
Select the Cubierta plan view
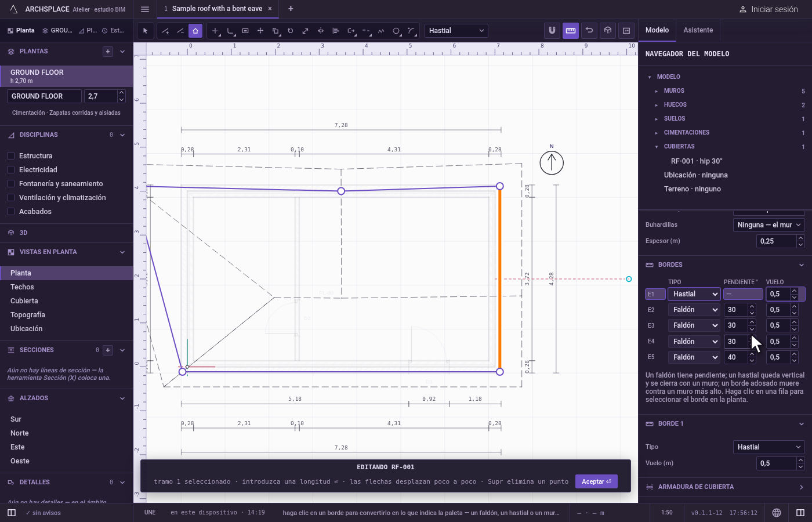coord(24,301)
